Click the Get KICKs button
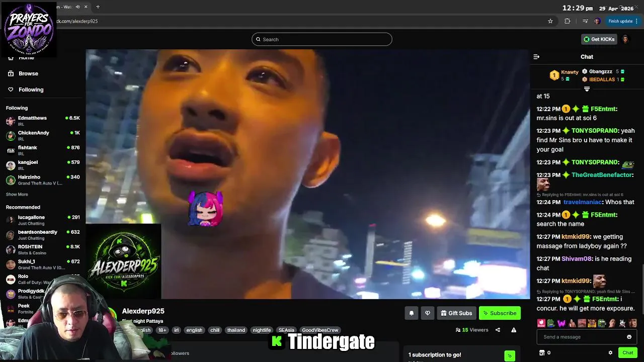644x362 pixels. [599, 39]
